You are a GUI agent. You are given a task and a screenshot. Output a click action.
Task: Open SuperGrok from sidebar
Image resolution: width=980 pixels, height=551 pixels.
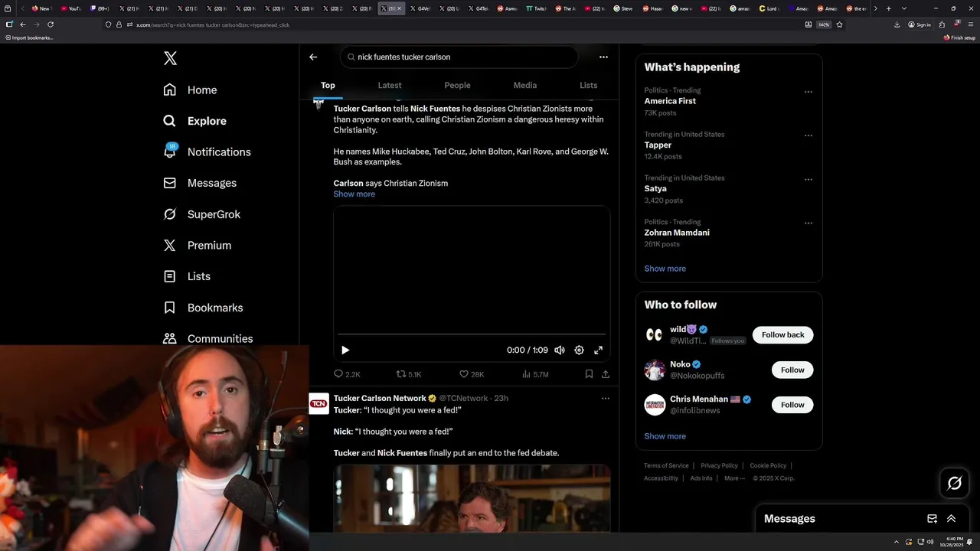(x=202, y=214)
